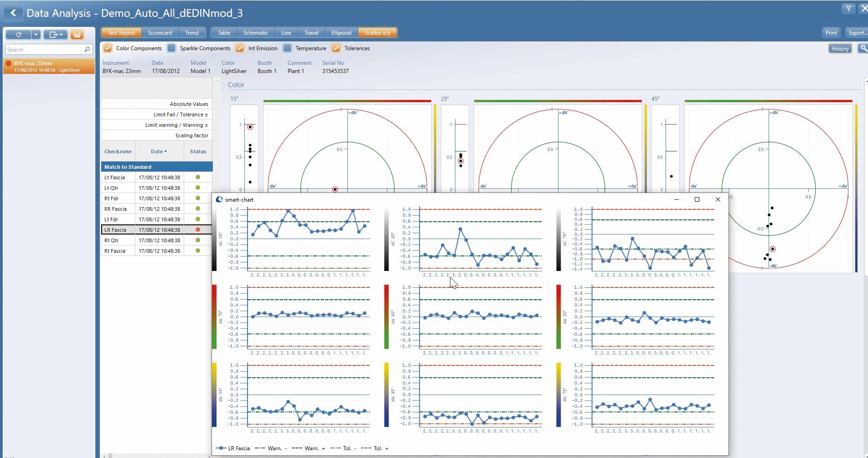Click the search magnifier icon
The image size is (868, 458).
point(87,49)
